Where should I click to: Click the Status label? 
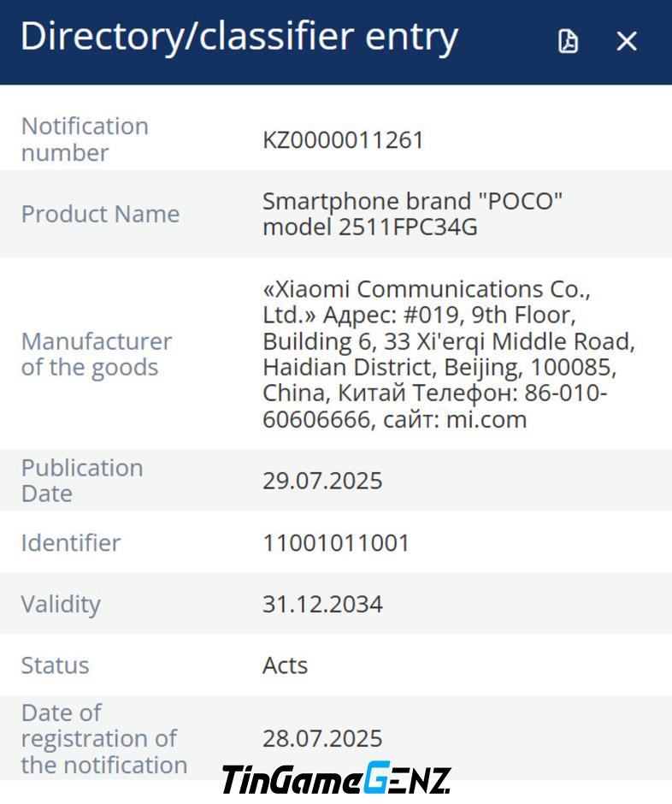55,665
